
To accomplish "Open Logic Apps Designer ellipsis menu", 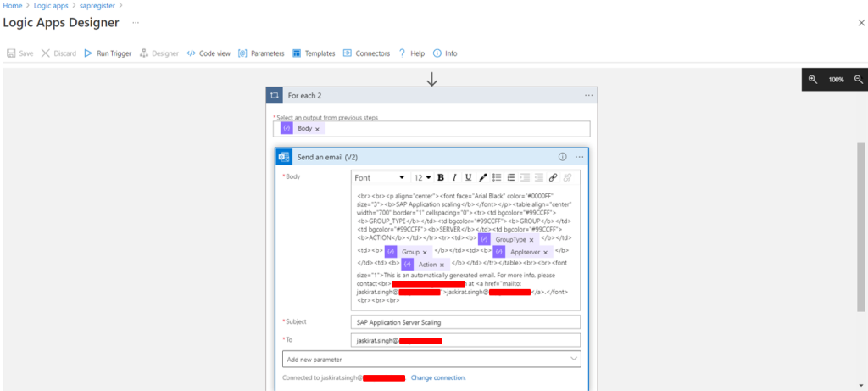I will coord(136,23).
